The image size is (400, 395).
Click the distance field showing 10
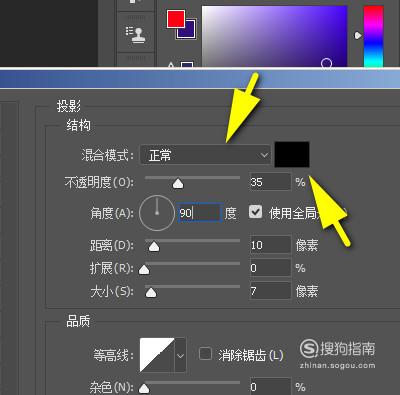tap(270, 245)
